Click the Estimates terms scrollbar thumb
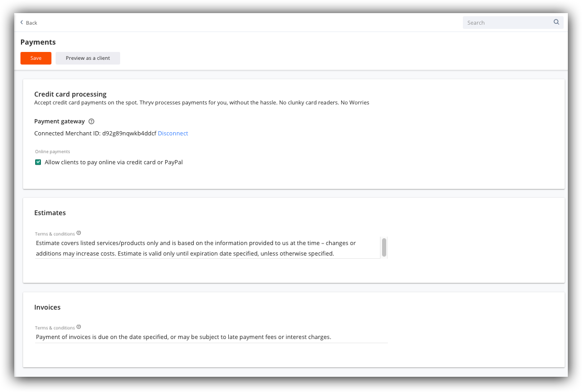 384,247
